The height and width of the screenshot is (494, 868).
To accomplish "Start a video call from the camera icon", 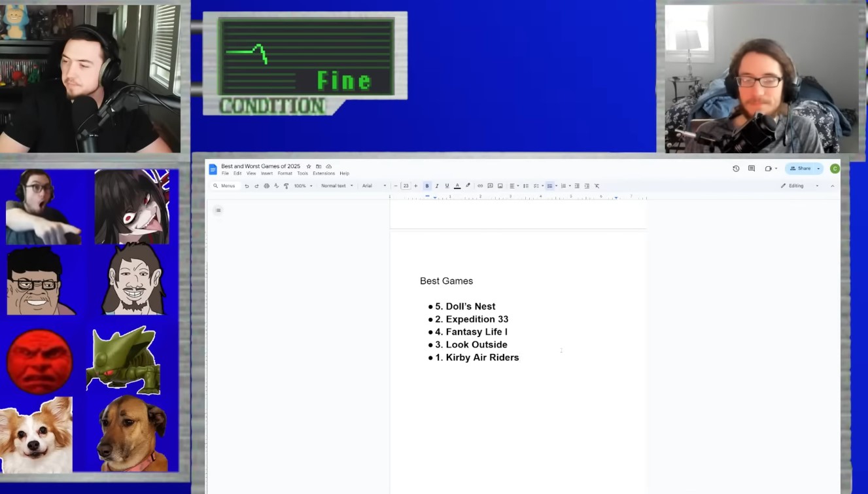I will pyautogui.click(x=768, y=169).
